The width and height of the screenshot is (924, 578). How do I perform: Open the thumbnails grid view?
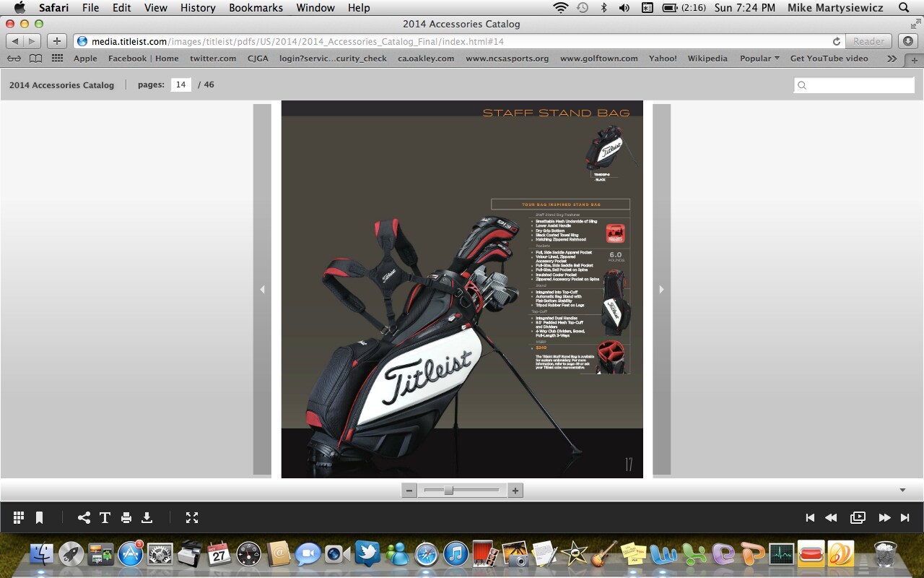click(x=19, y=517)
